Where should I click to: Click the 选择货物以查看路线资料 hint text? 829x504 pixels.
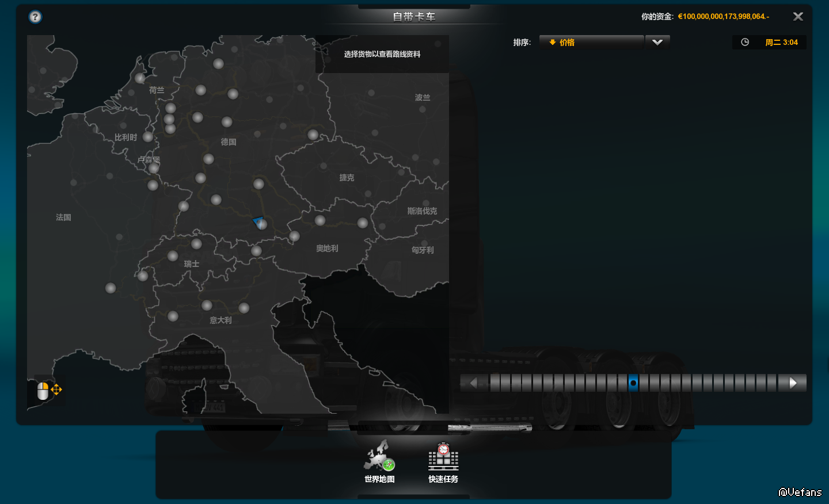click(x=382, y=54)
